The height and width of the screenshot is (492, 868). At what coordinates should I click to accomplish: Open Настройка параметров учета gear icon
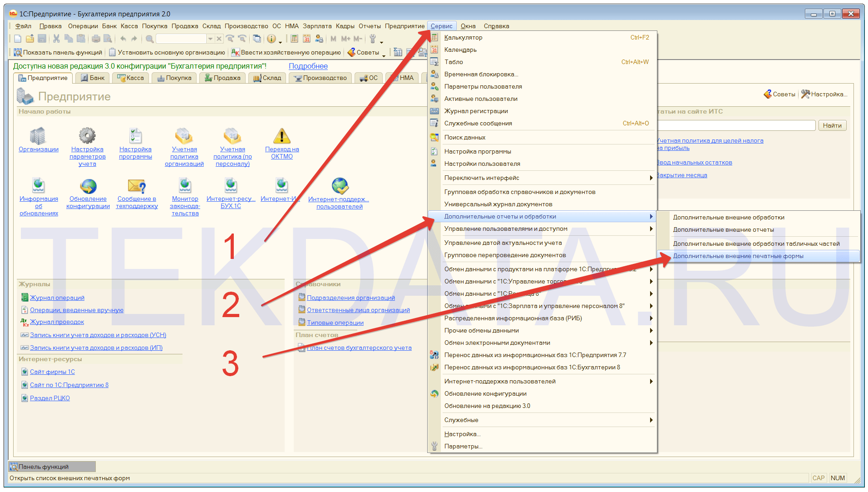coord(87,136)
